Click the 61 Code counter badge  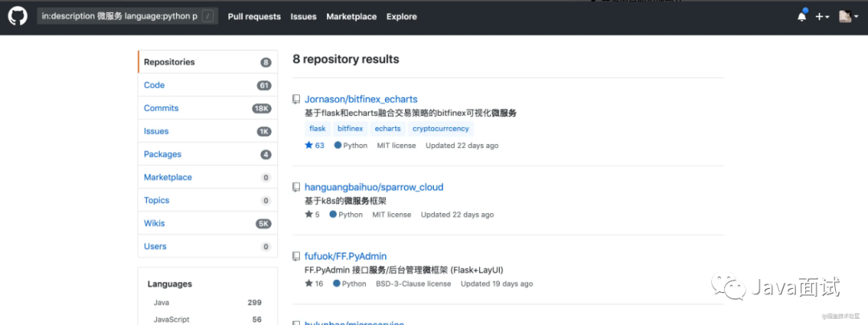[x=264, y=85]
